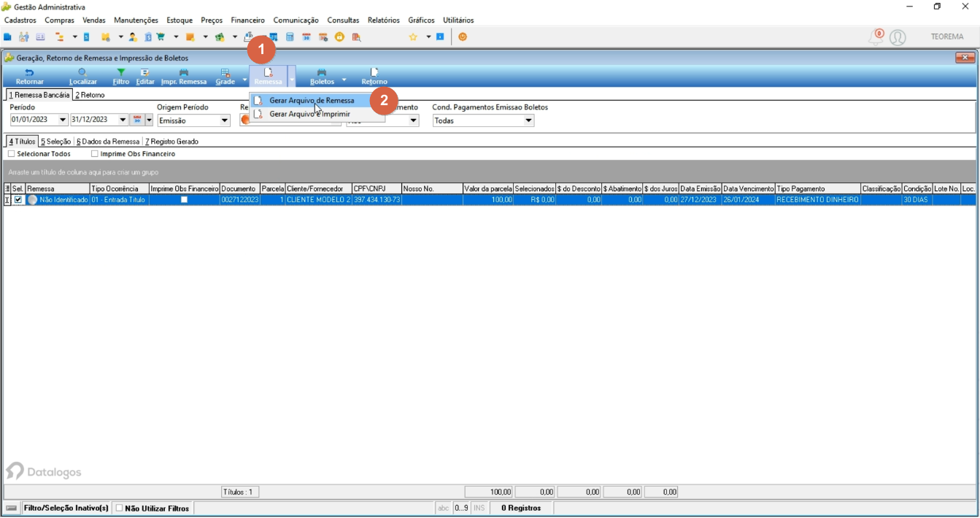Click the notification bell icon
Image resolution: width=980 pixels, height=518 pixels.
[x=876, y=37]
